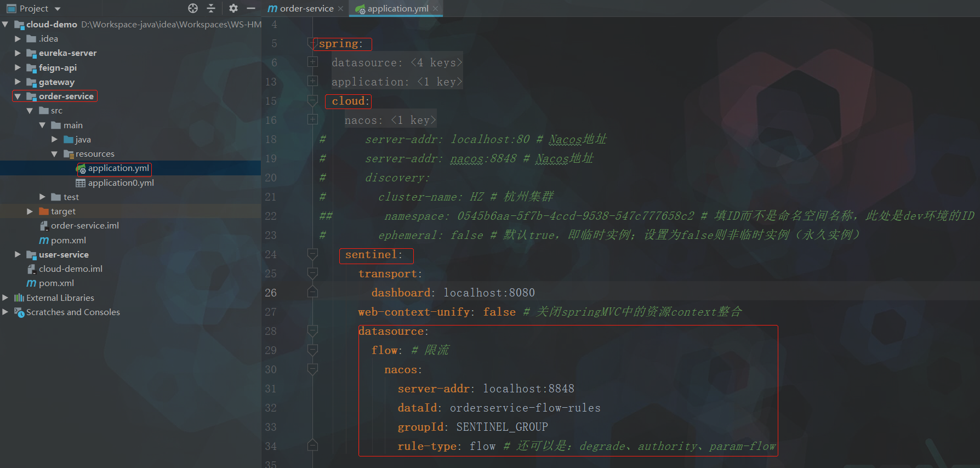The width and height of the screenshot is (980, 468).
Task: Click the locate opened file crosshair icon
Action: [x=193, y=8]
